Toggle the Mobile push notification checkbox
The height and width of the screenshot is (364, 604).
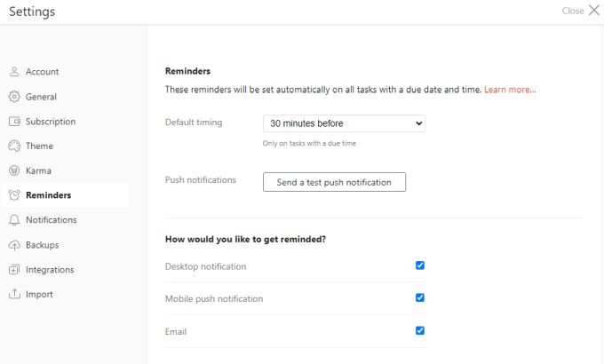pos(420,298)
